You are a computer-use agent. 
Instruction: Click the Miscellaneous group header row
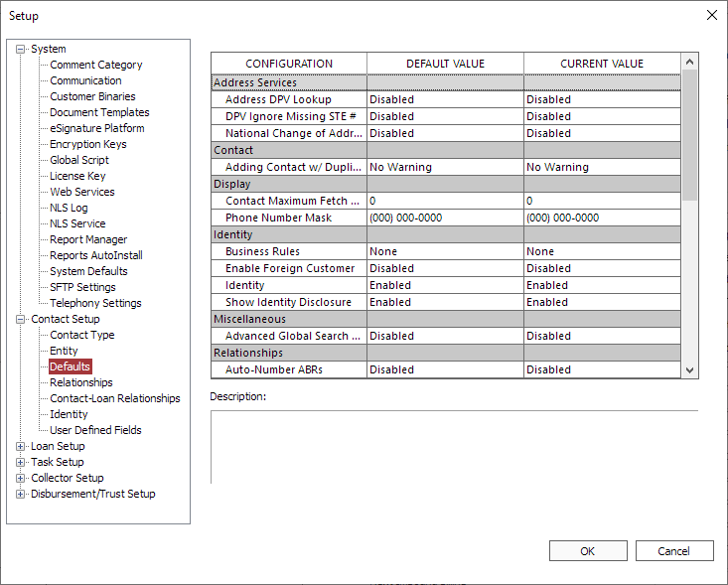point(446,319)
